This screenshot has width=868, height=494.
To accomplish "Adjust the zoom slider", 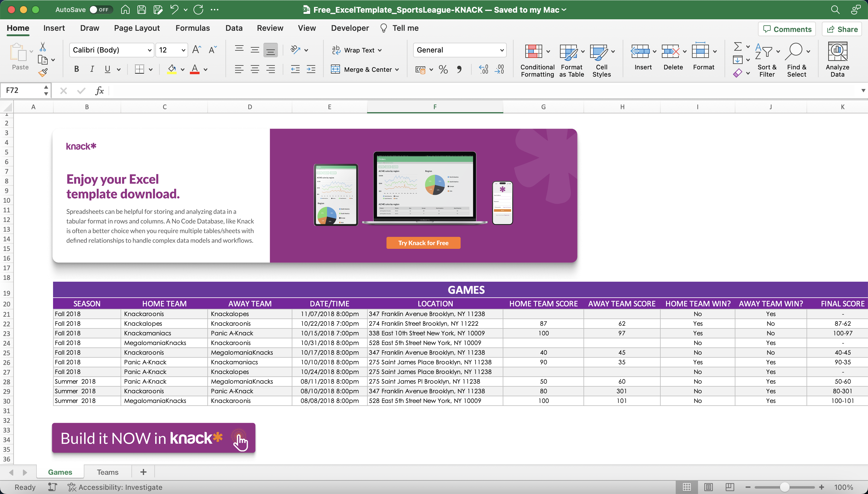I will (x=784, y=487).
